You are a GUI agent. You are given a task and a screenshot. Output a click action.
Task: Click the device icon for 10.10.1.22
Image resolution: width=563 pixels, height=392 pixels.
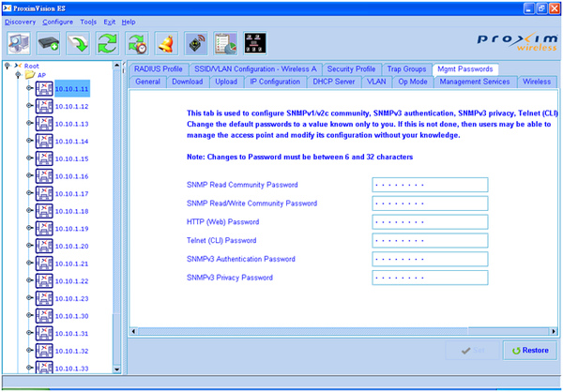point(44,281)
